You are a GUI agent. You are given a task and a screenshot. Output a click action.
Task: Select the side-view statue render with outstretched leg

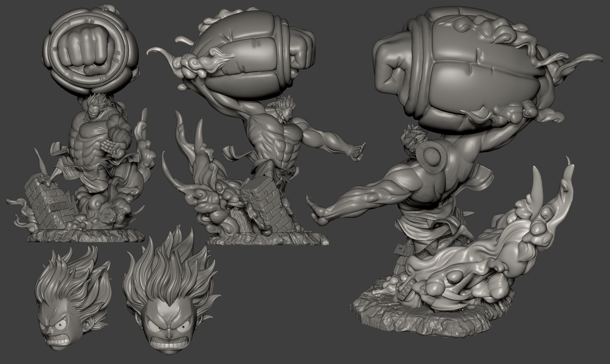click(x=256, y=126)
